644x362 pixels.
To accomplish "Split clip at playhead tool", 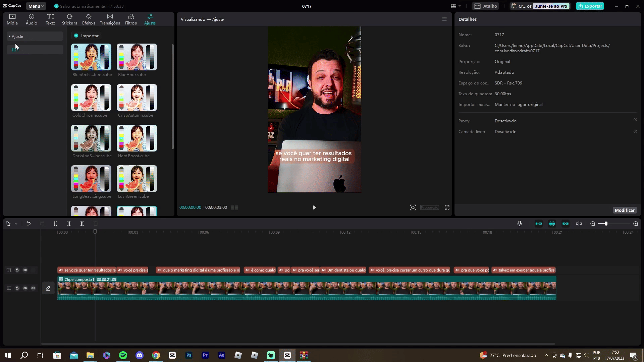I will point(55,224).
